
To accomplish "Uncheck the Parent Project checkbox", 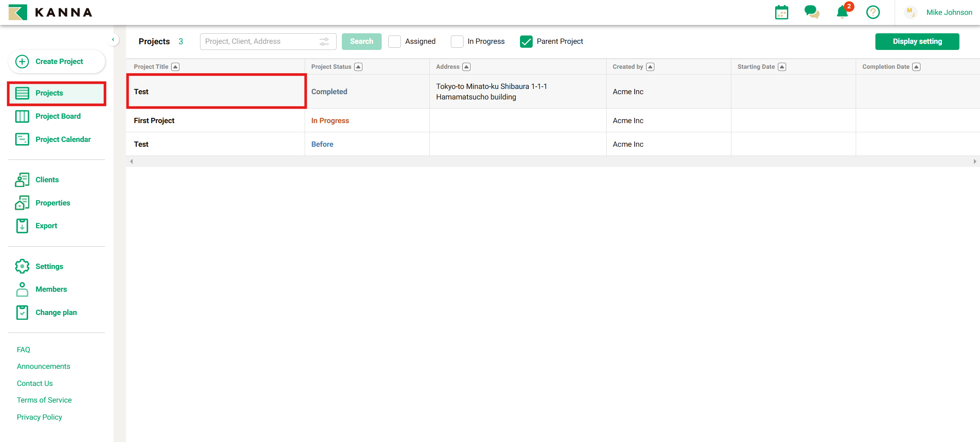I will click(526, 42).
